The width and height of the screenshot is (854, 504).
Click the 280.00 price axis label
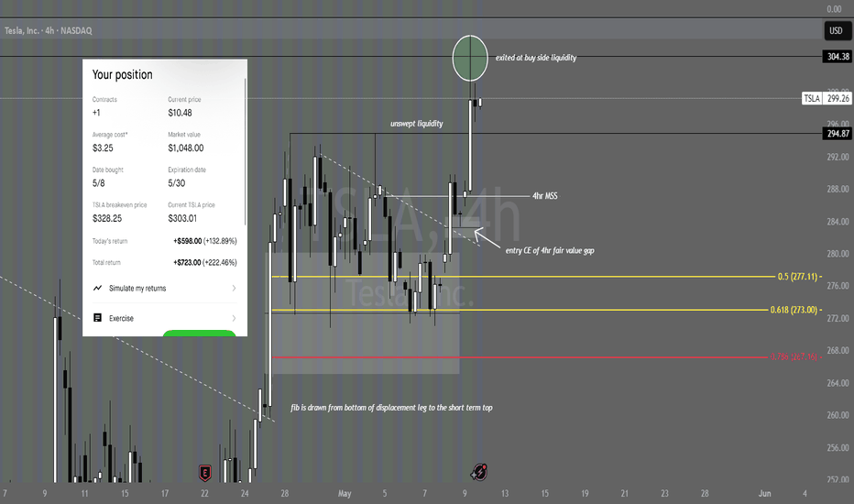838,254
